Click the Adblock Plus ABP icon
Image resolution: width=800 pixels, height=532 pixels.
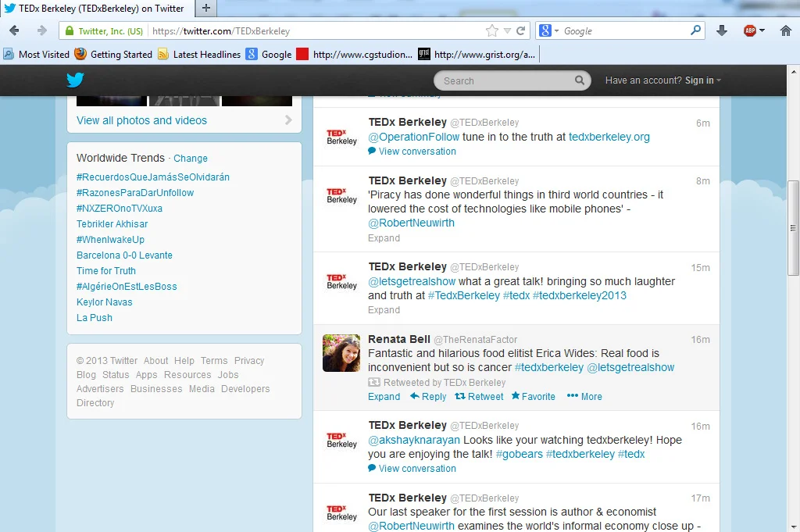coord(750,30)
